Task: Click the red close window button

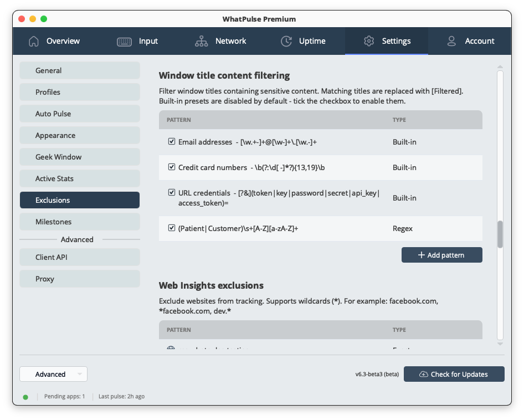Action: click(x=22, y=19)
